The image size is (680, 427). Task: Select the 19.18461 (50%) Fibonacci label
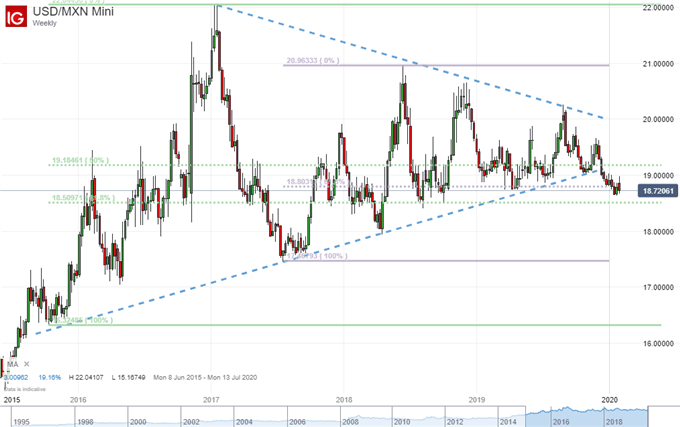click(x=80, y=160)
